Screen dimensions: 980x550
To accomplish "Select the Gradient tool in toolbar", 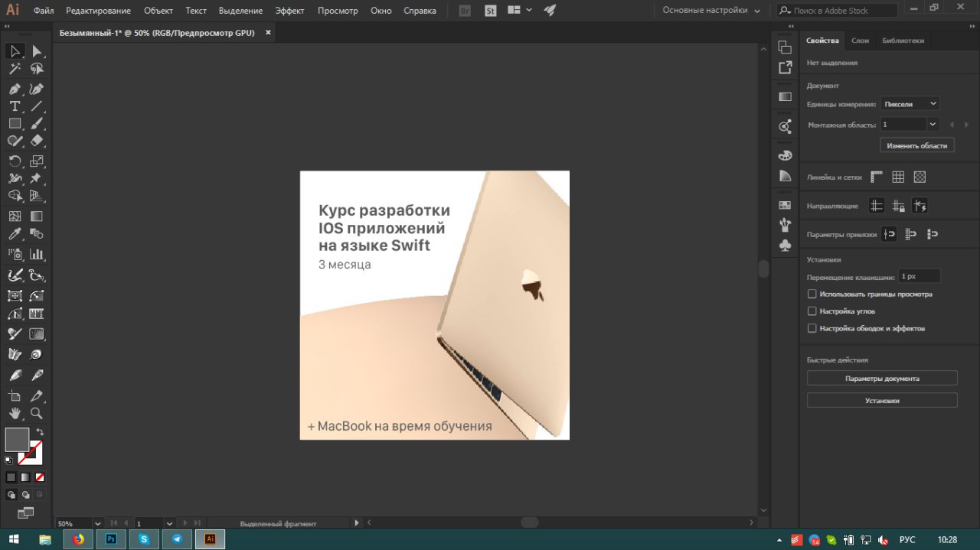I will pyautogui.click(x=37, y=216).
